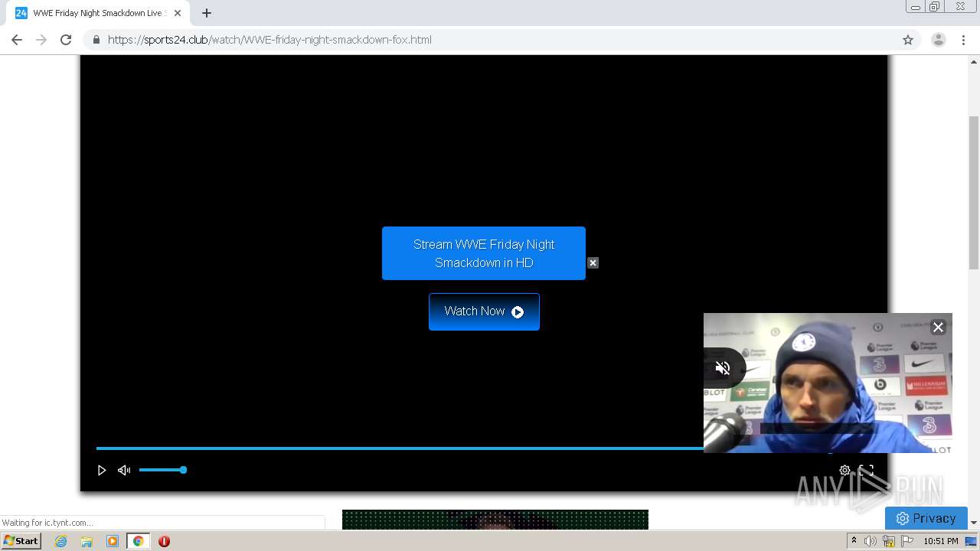The height and width of the screenshot is (551, 980).
Task: Click the browser forward arrow
Action: 41,40
